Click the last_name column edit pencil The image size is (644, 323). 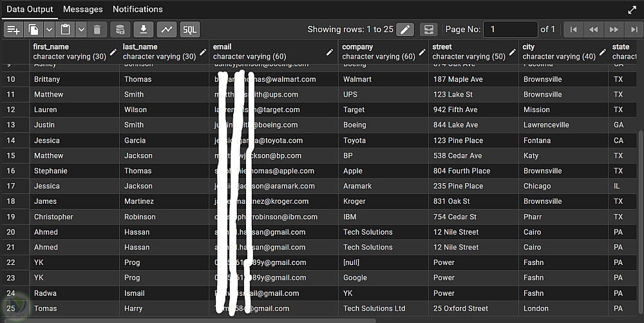(x=203, y=52)
